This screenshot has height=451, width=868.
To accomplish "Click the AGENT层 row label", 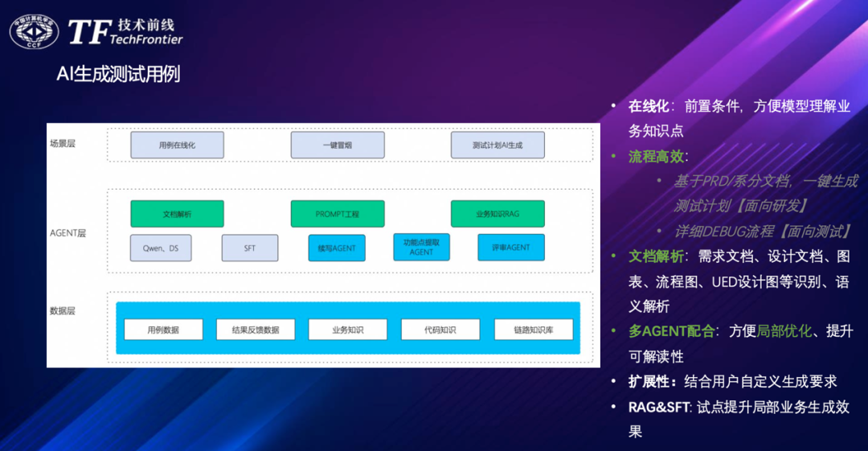I will (68, 233).
